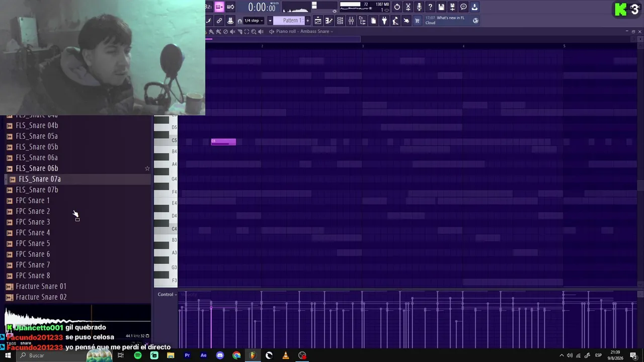Select FPC Snare 1 in browser
Viewport: 644px width, 362px height.
(x=33, y=201)
